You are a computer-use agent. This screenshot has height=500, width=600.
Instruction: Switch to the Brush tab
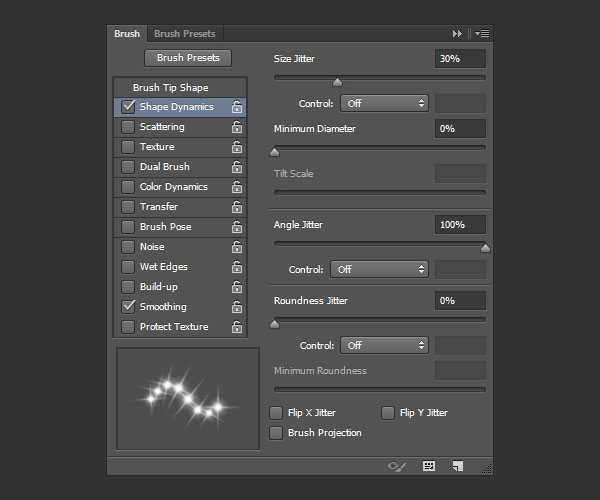127,34
